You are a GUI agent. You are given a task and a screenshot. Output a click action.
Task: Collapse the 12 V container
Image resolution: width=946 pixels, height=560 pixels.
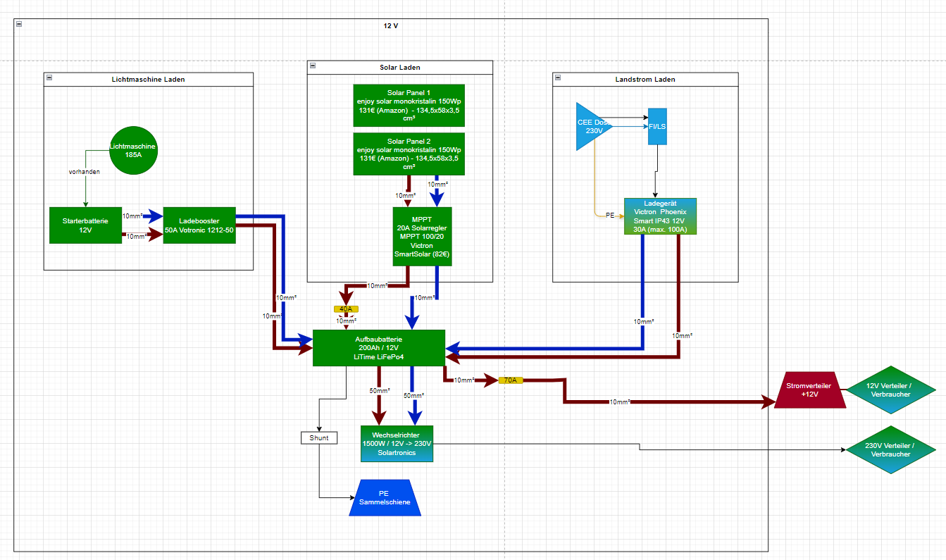(x=20, y=24)
